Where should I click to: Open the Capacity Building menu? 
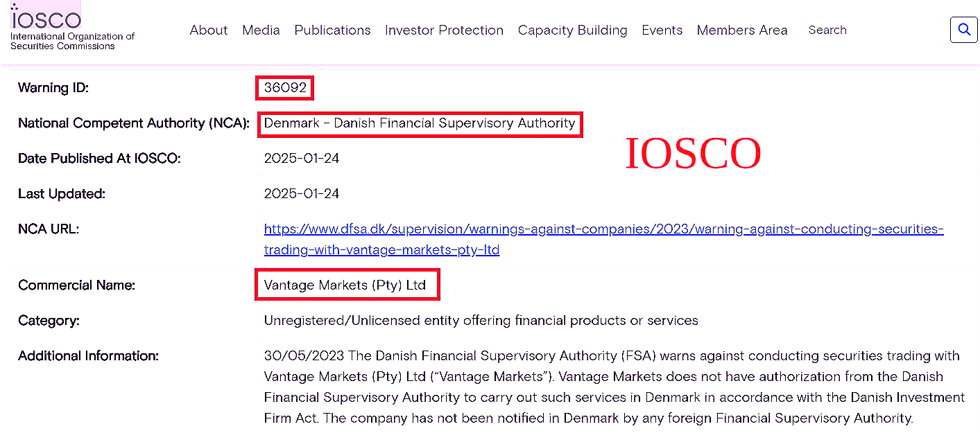pos(572,30)
